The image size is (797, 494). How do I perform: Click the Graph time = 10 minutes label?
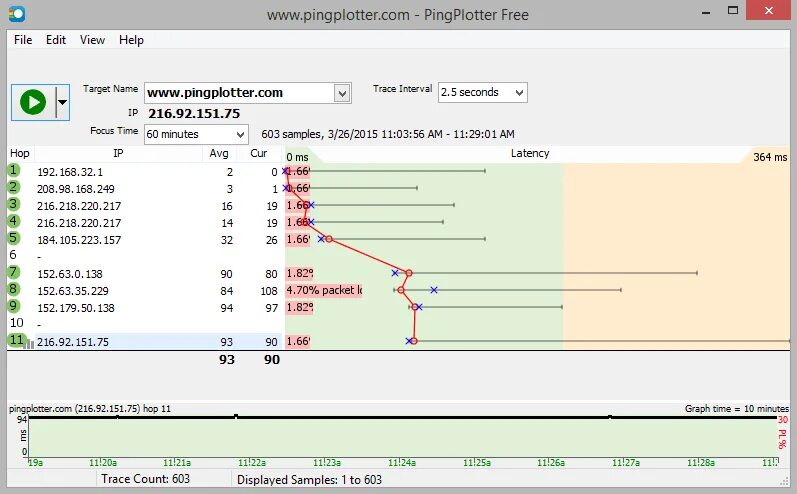tap(737, 409)
